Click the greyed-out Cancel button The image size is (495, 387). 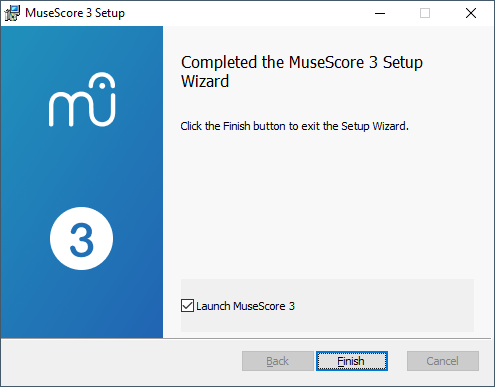coord(443,361)
